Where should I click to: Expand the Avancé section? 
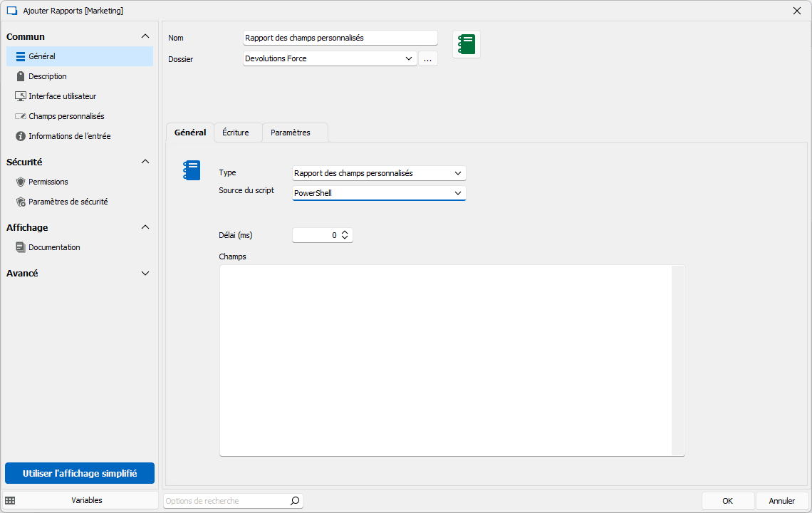coord(145,273)
